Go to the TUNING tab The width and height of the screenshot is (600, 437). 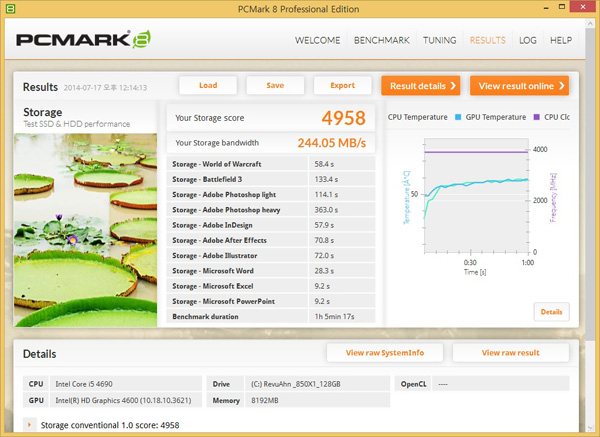point(439,40)
